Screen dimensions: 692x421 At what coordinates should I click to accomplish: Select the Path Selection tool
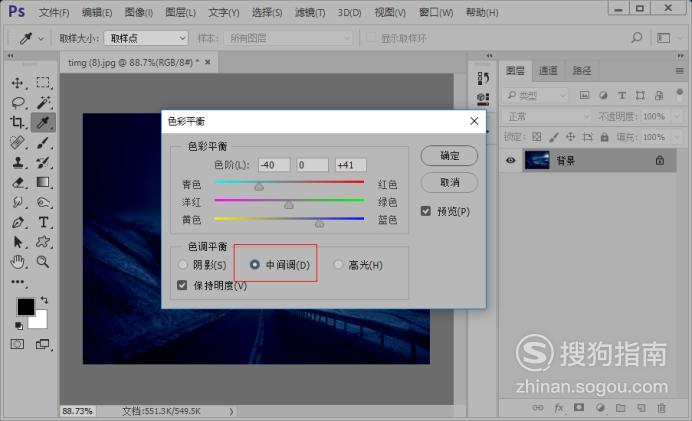[x=18, y=242]
